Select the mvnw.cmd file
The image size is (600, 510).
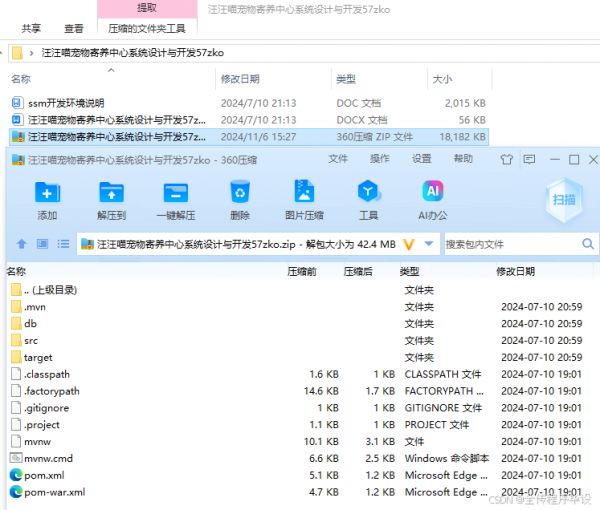point(48,458)
